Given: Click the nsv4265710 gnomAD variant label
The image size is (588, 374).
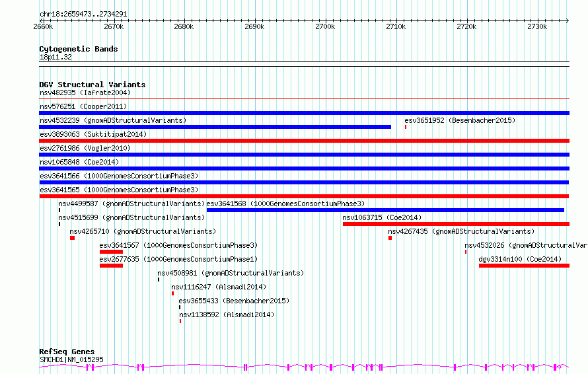Looking at the screenshot, I should [143, 231].
